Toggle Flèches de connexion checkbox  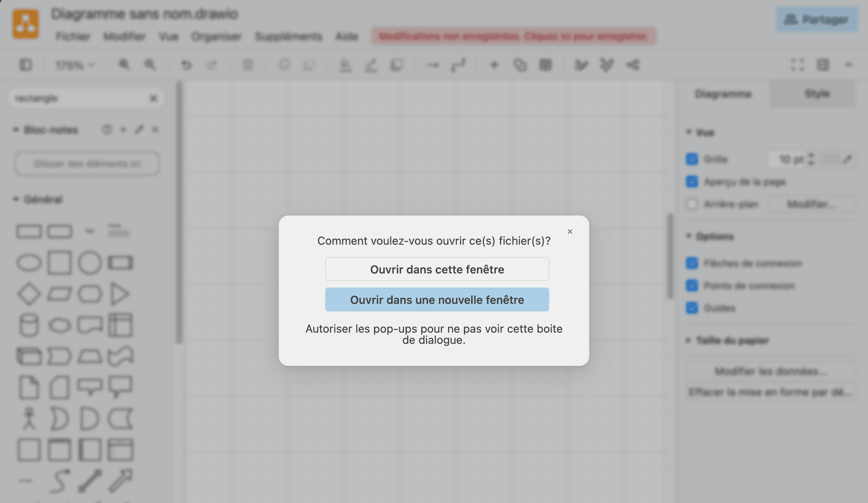pos(692,263)
